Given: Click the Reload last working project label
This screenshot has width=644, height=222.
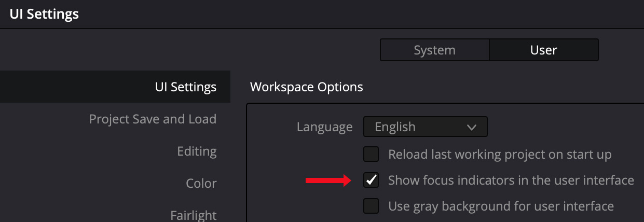Looking at the screenshot, I should 500,155.
